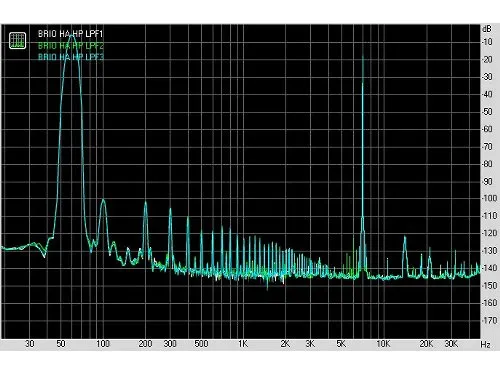The height and width of the screenshot is (375, 500).
Task: Click the -170 dB axis value
Action: click(x=489, y=320)
